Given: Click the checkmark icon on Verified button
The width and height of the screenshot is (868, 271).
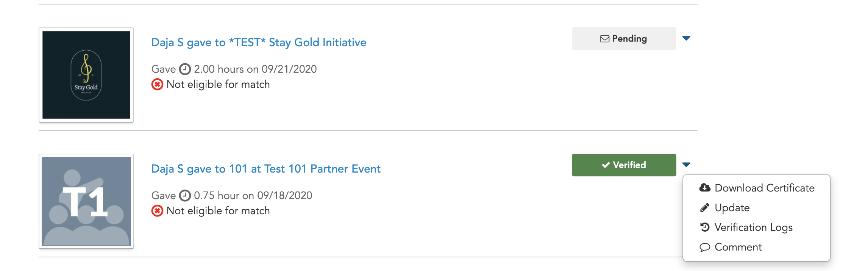Looking at the screenshot, I should pyautogui.click(x=606, y=165).
